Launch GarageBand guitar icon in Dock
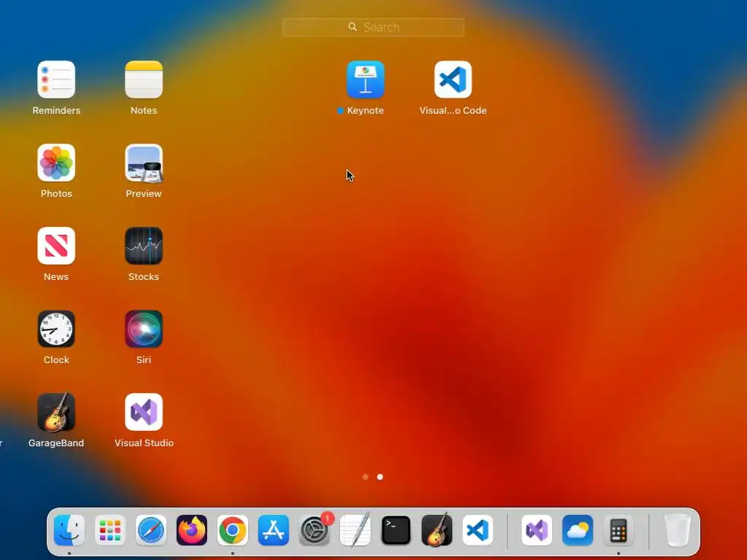This screenshot has height=560, width=747. pyautogui.click(x=437, y=530)
